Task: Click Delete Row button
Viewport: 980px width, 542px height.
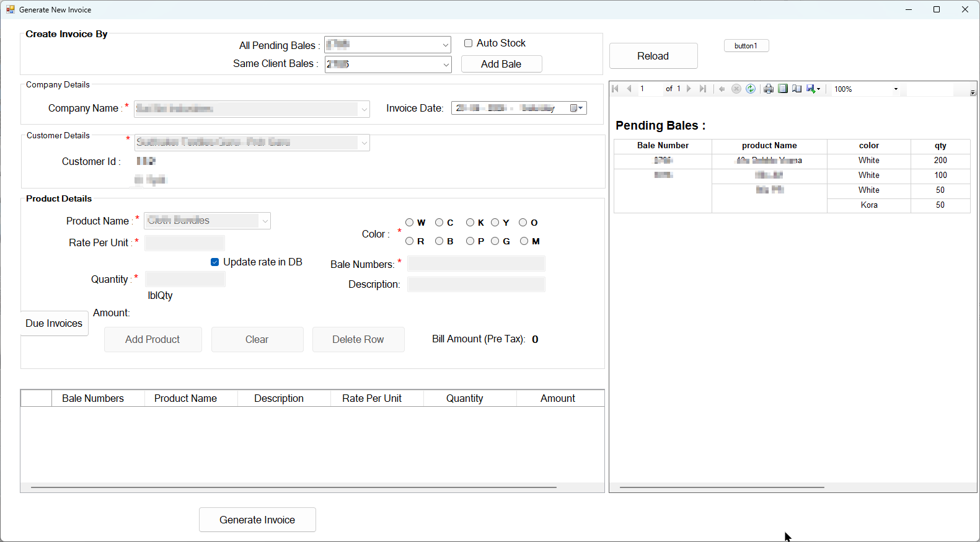Action: (x=358, y=339)
